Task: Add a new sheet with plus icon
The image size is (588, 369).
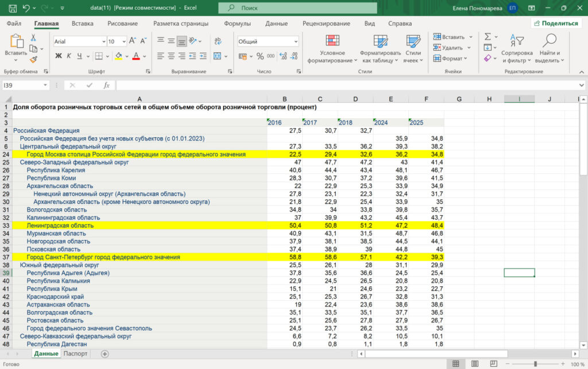Action: (105, 354)
